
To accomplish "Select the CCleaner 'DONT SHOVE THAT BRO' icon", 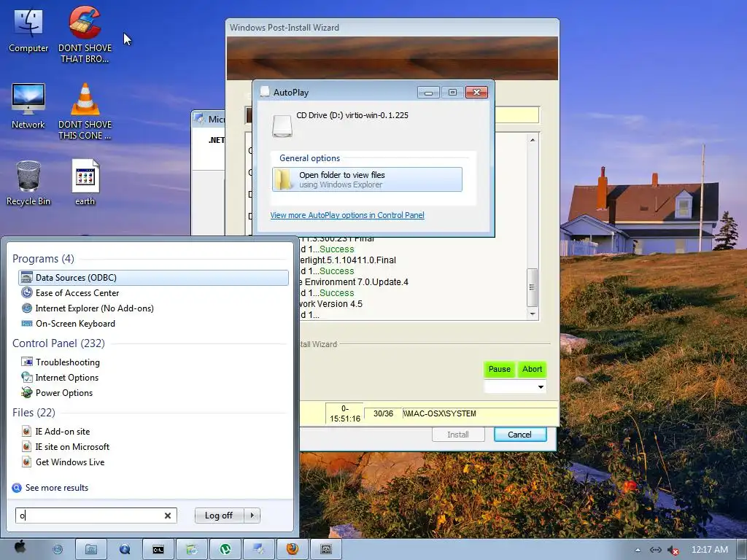I will click(85, 34).
